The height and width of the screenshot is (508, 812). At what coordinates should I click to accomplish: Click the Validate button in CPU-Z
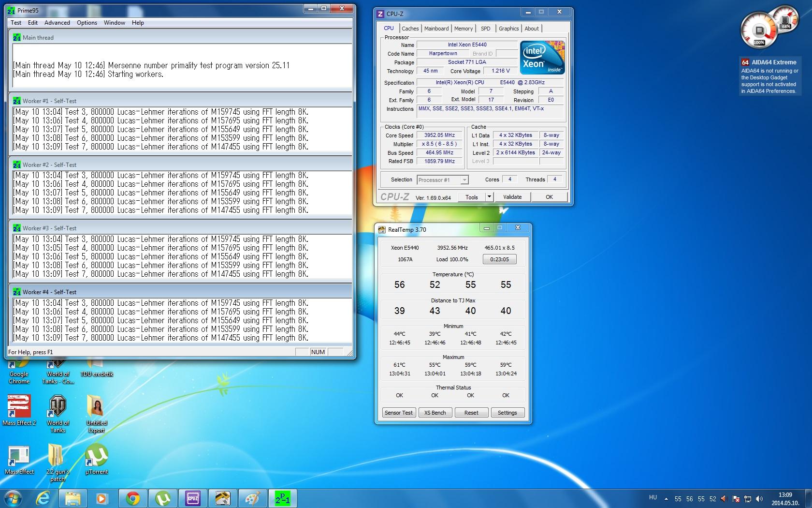point(512,197)
